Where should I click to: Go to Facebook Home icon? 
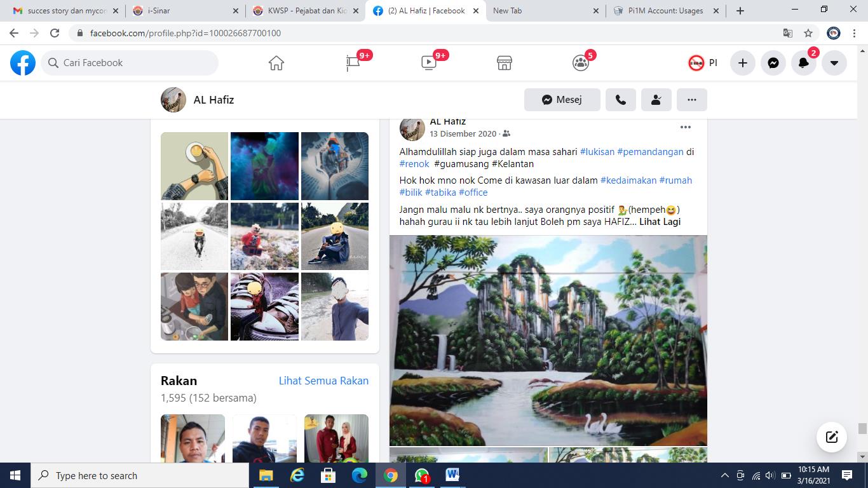tap(276, 63)
